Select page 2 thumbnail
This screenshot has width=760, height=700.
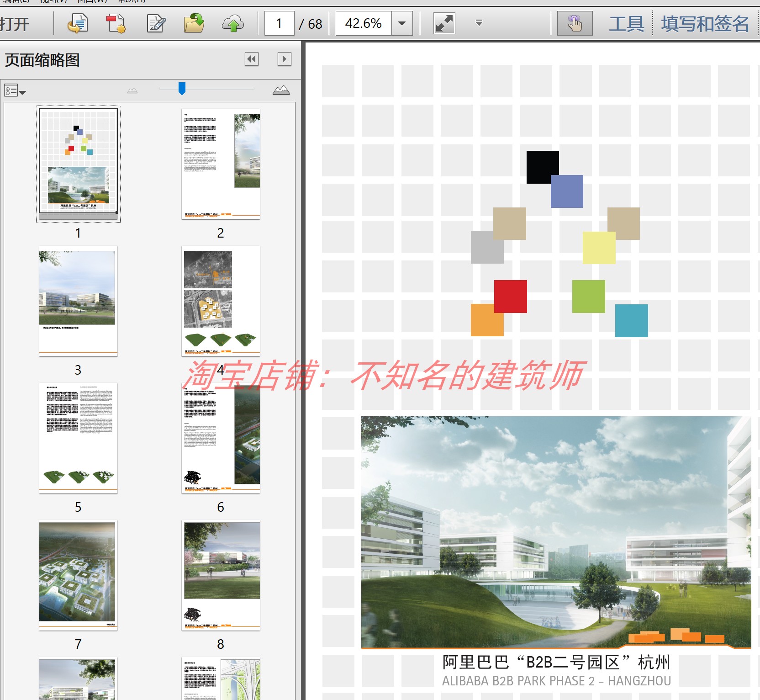pyautogui.click(x=221, y=164)
